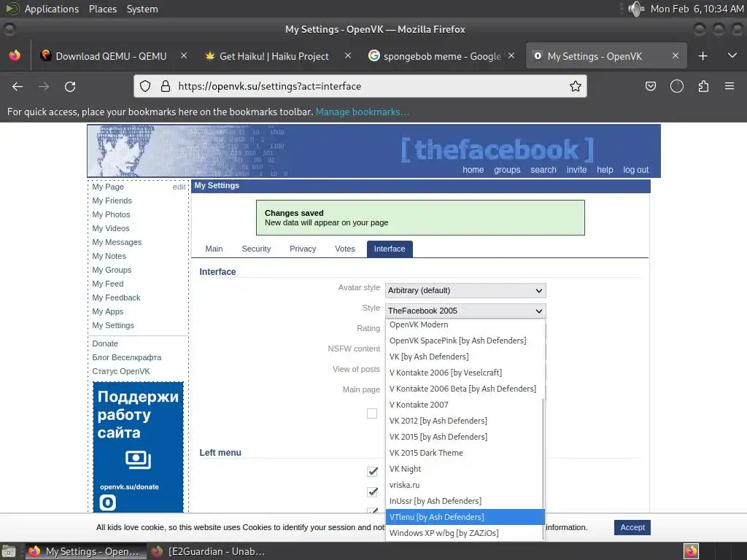The height and width of the screenshot is (560, 747).
Task: Uncheck the second Left menu checkbox
Action: click(x=372, y=492)
